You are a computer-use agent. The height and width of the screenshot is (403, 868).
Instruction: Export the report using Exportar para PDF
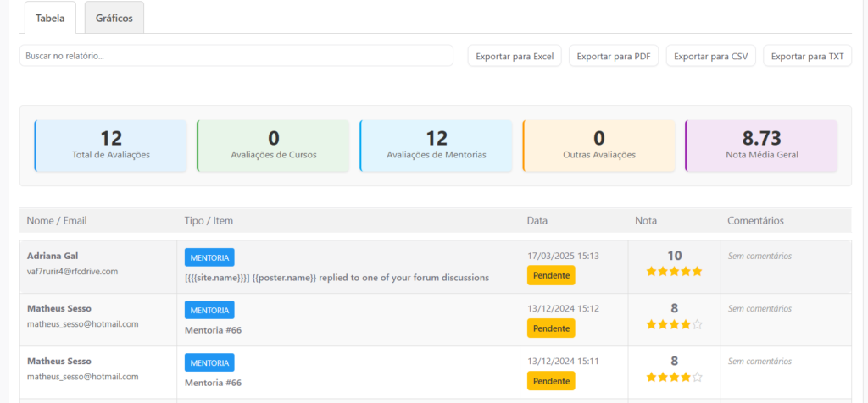click(x=613, y=56)
